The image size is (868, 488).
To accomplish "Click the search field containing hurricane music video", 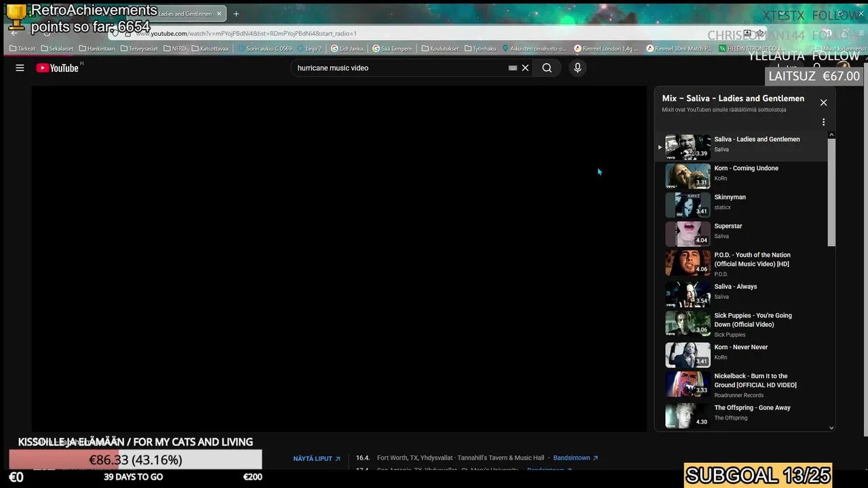I will click(400, 68).
